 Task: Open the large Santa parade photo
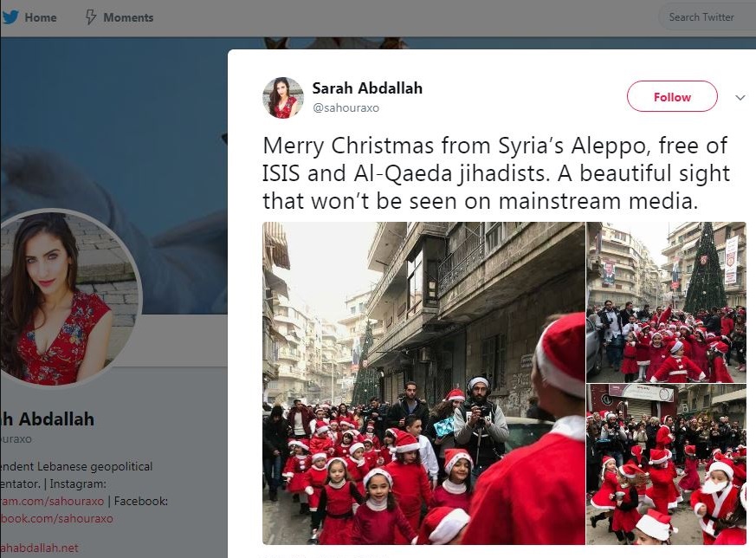(x=423, y=383)
